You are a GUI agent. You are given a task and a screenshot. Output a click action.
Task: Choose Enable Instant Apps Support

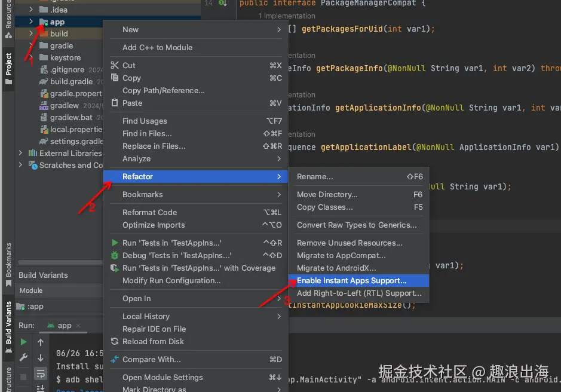[x=358, y=280]
